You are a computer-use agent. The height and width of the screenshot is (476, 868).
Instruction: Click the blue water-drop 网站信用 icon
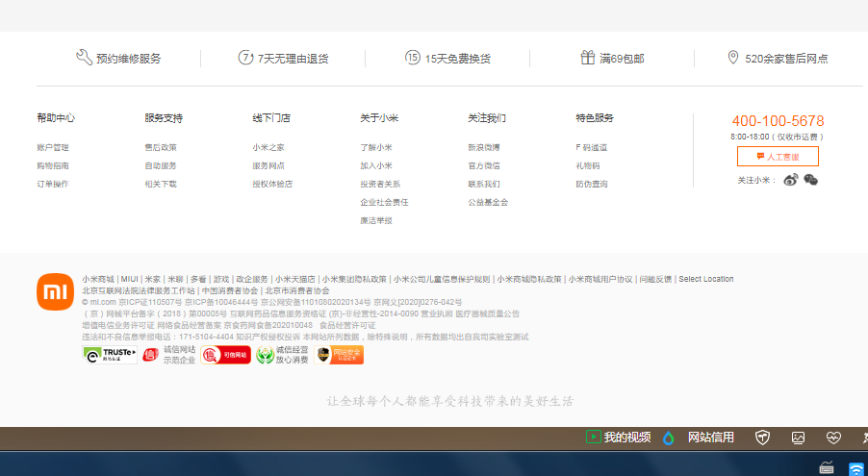pos(669,438)
